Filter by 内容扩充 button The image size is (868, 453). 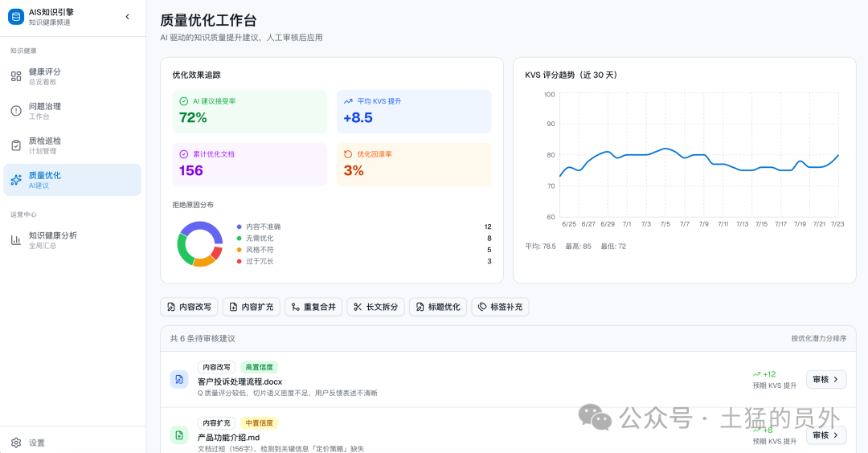(x=252, y=307)
